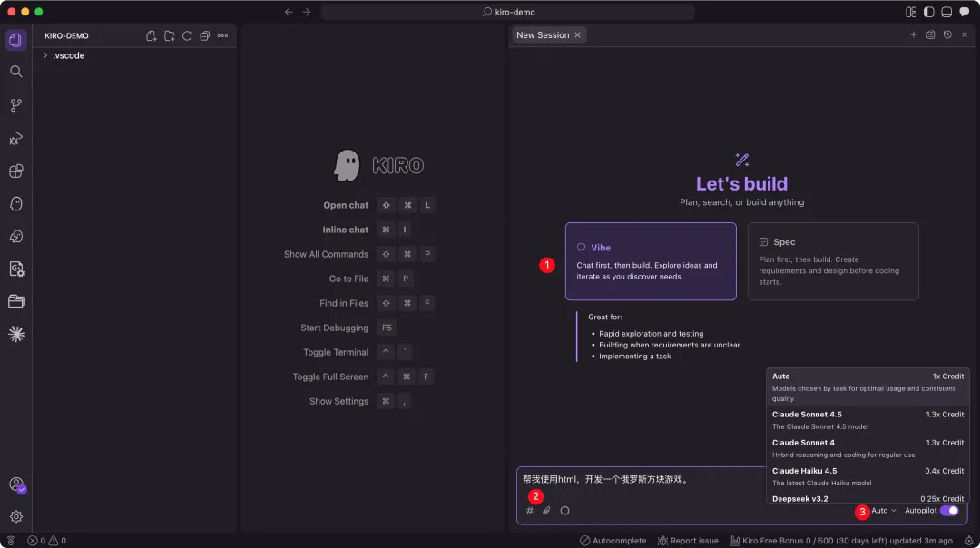Click the Autocomplete status item
Screen dimensions: 980x548
coord(613,541)
